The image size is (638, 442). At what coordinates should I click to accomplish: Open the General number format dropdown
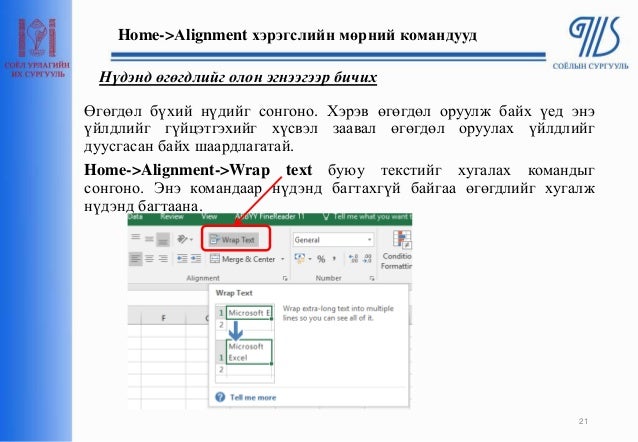coord(333,240)
